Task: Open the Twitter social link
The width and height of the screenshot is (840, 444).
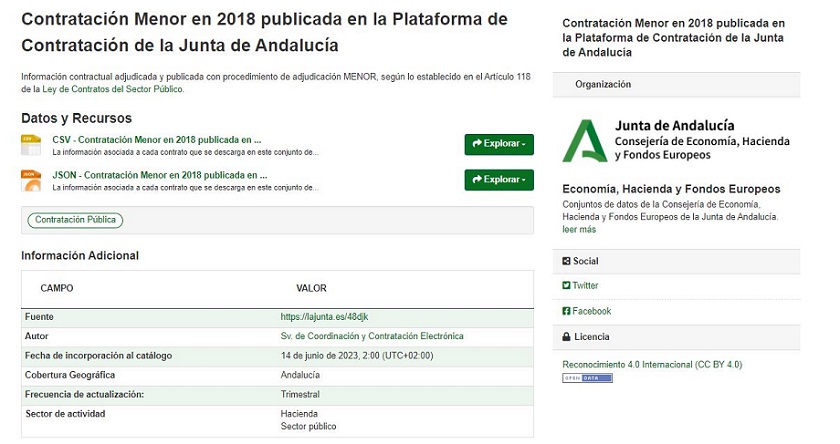Action: coord(585,286)
